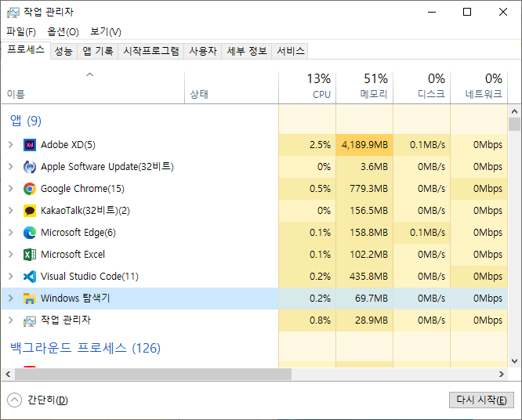Click the vertical scrollbar up arrow

(514, 111)
